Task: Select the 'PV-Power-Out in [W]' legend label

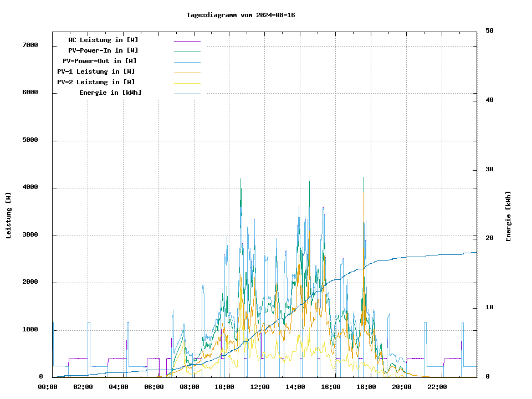Action: coord(100,61)
